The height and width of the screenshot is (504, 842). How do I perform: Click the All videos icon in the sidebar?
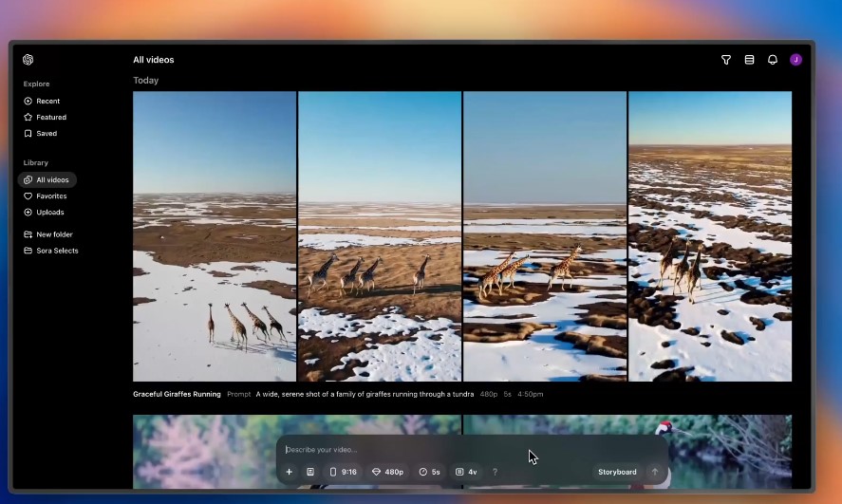[28, 179]
